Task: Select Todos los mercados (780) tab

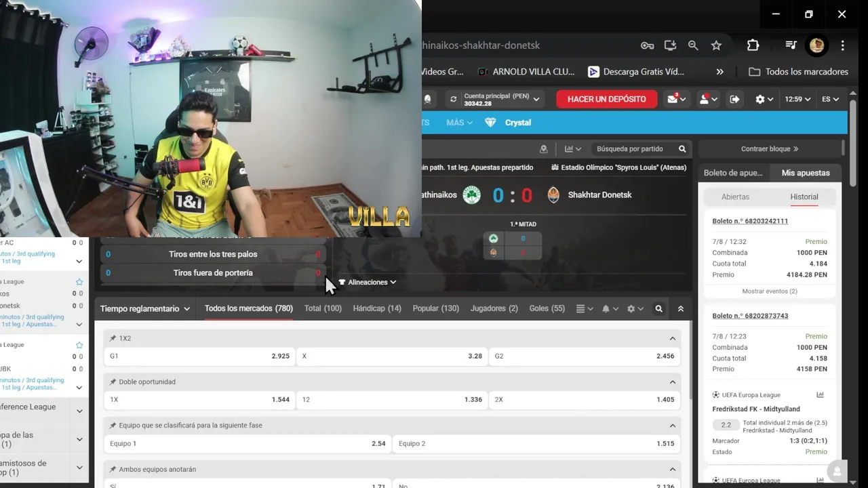Action: [x=249, y=308]
